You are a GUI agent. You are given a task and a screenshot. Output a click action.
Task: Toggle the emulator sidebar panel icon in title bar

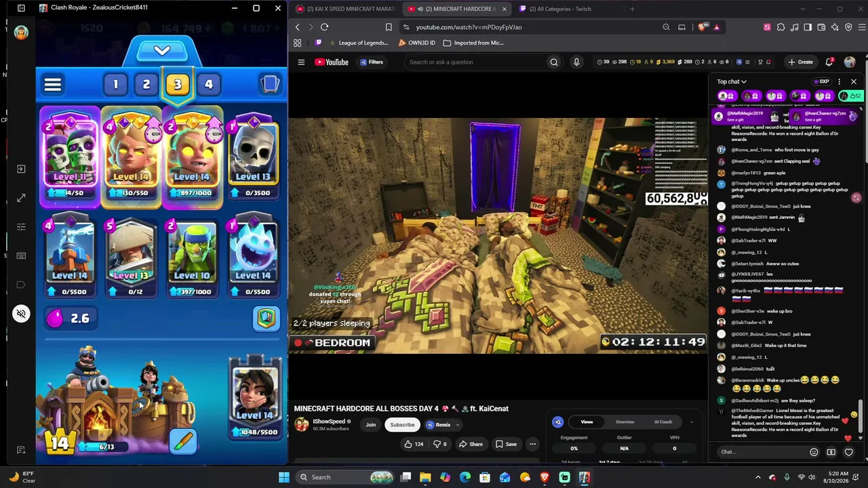21,8
